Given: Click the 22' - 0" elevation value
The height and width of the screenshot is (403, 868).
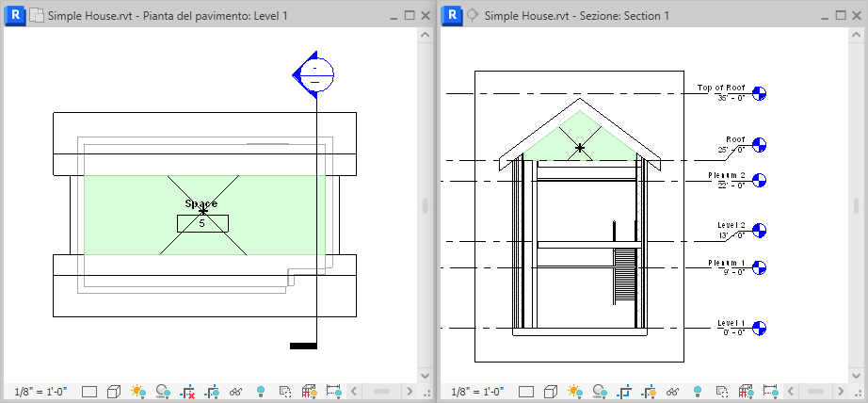Looking at the screenshot, I should [731, 185].
